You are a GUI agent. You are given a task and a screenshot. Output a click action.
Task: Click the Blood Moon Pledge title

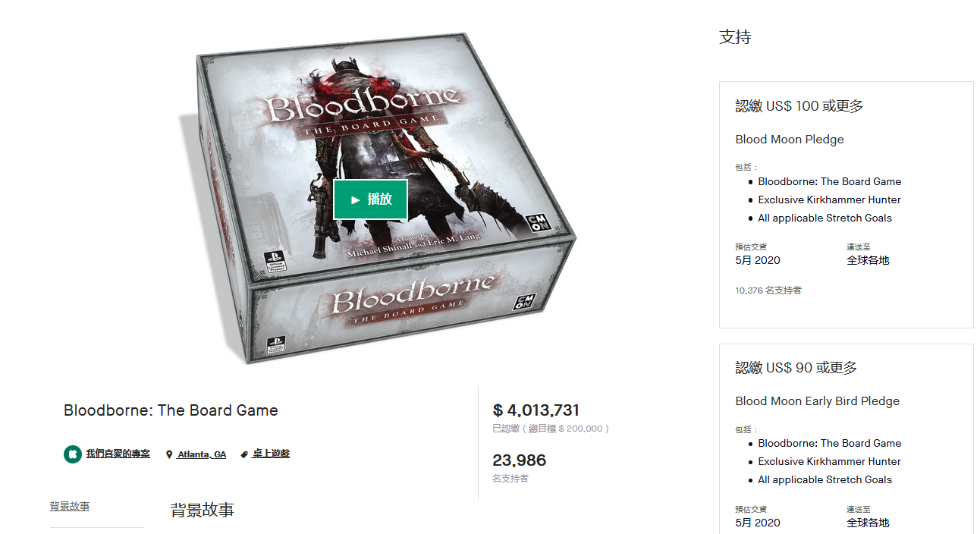[789, 140]
